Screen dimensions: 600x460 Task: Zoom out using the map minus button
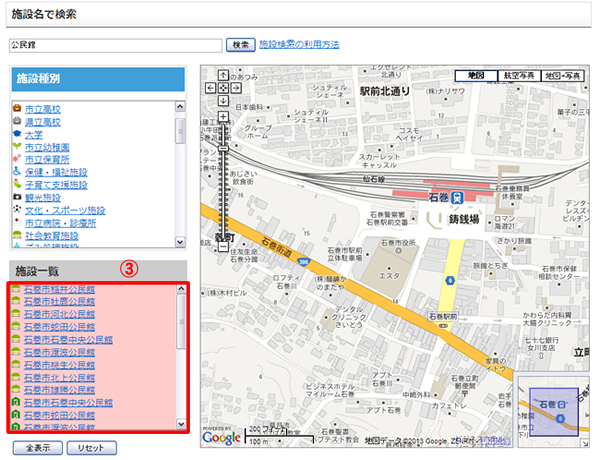tap(223, 247)
